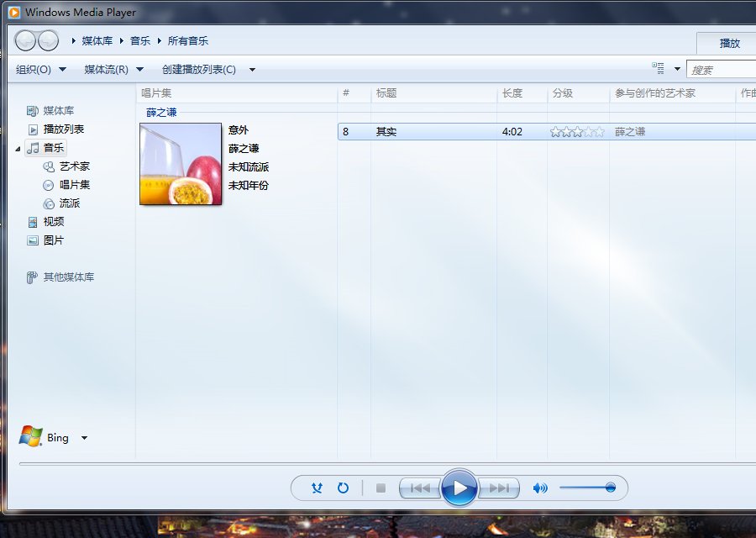The width and height of the screenshot is (756, 538).
Task: Click the 薛之谦 album art thumbnail
Action: [x=180, y=164]
